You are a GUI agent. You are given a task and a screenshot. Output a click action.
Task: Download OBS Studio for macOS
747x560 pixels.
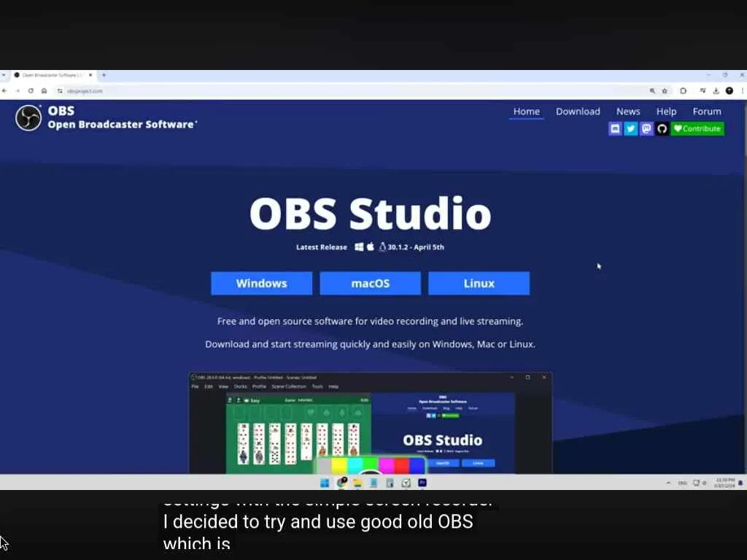(x=370, y=284)
